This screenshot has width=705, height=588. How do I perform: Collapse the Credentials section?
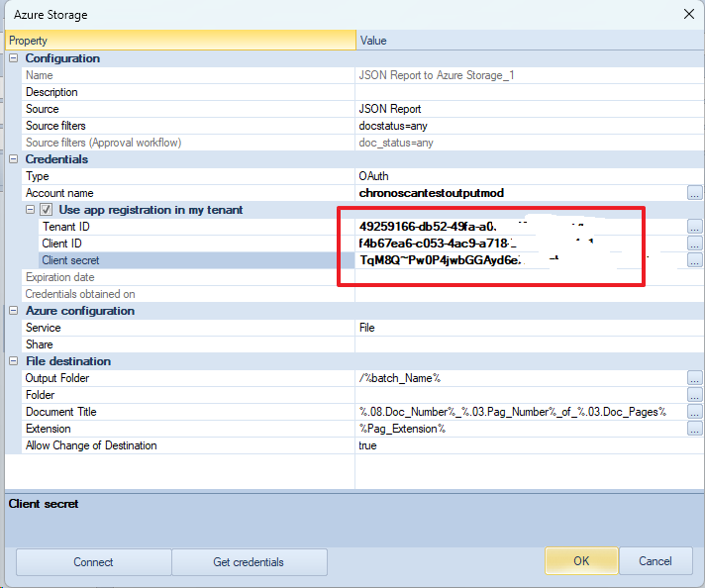pos(14,159)
